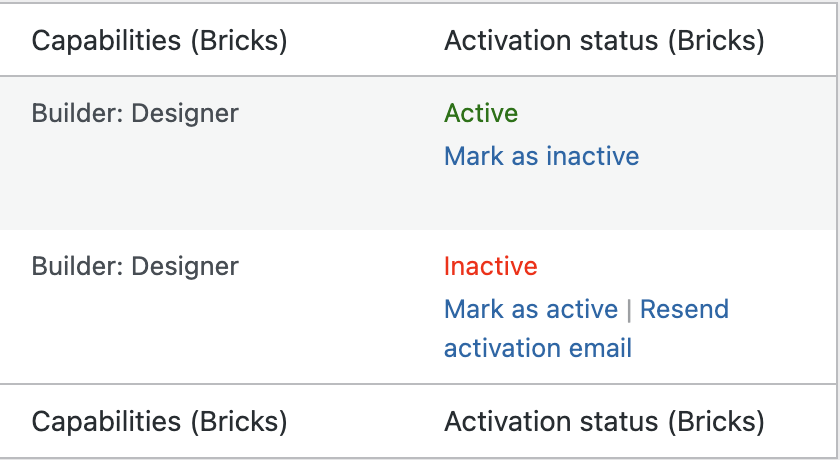Click the top Activation status (Bricks) header
The width and height of the screenshot is (840, 460).
click(604, 41)
